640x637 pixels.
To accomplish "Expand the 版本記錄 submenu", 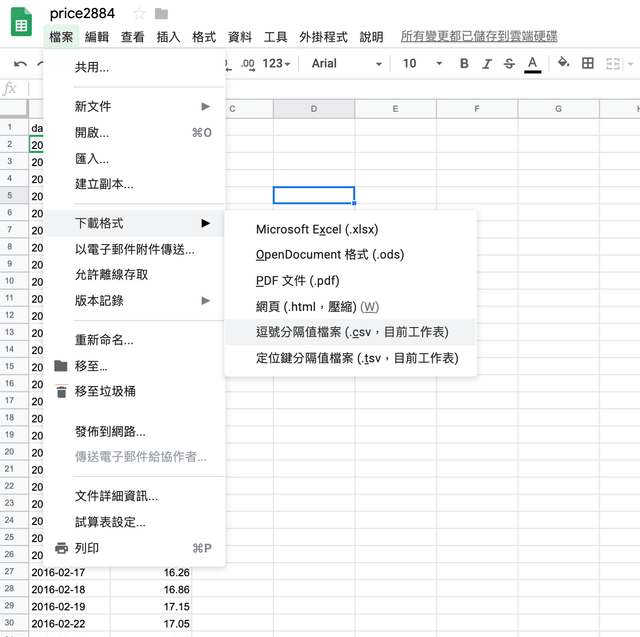I will (134, 301).
